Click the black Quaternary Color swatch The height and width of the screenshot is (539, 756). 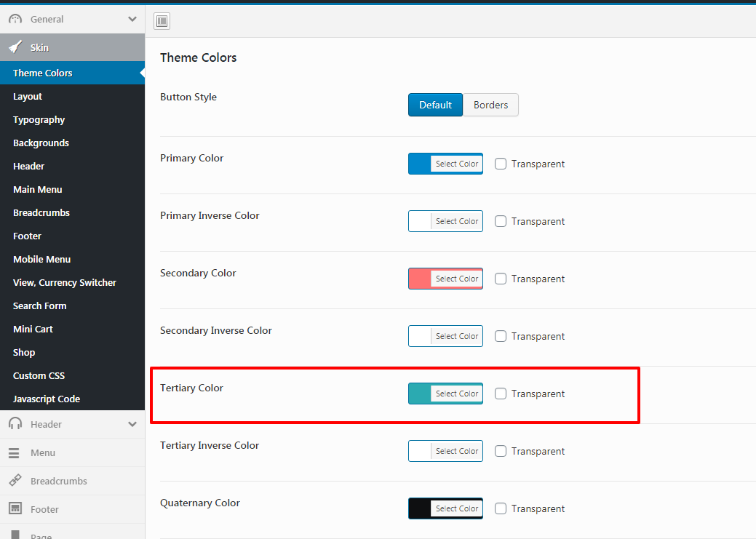pyautogui.click(x=419, y=508)
